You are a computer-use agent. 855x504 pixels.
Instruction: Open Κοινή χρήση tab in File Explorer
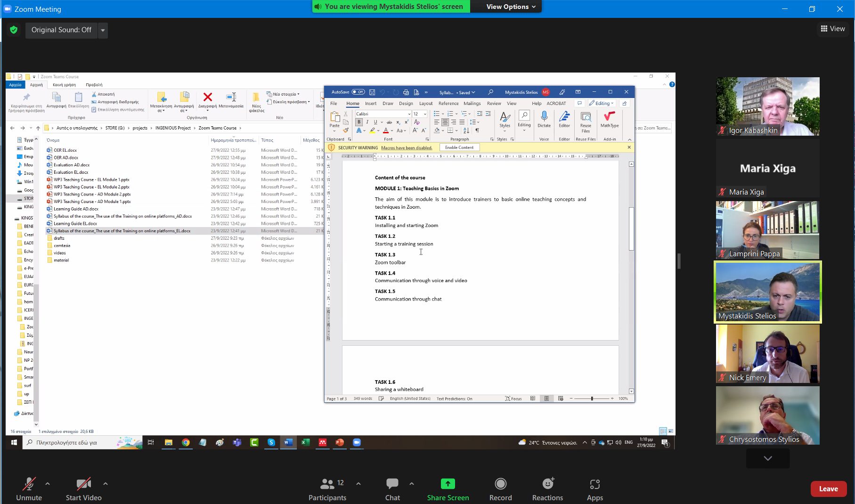tap(64, 85)
